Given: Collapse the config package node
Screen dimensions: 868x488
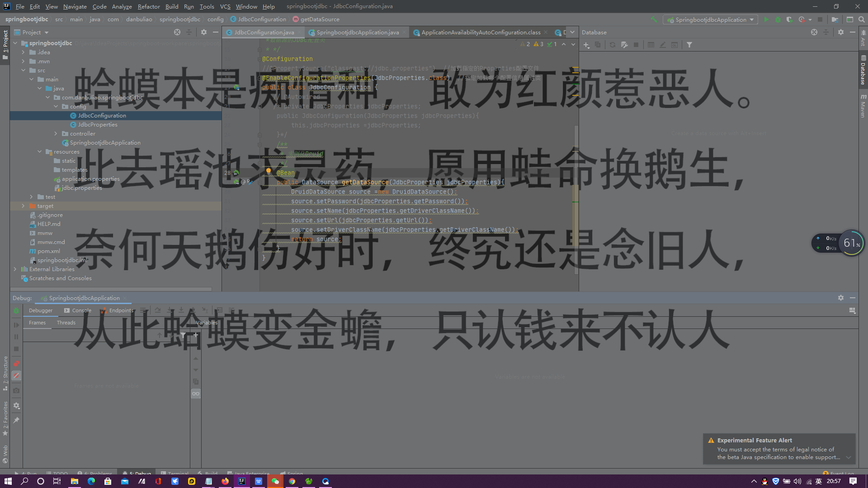Looking at the screenshot, I should pos(56,107).
